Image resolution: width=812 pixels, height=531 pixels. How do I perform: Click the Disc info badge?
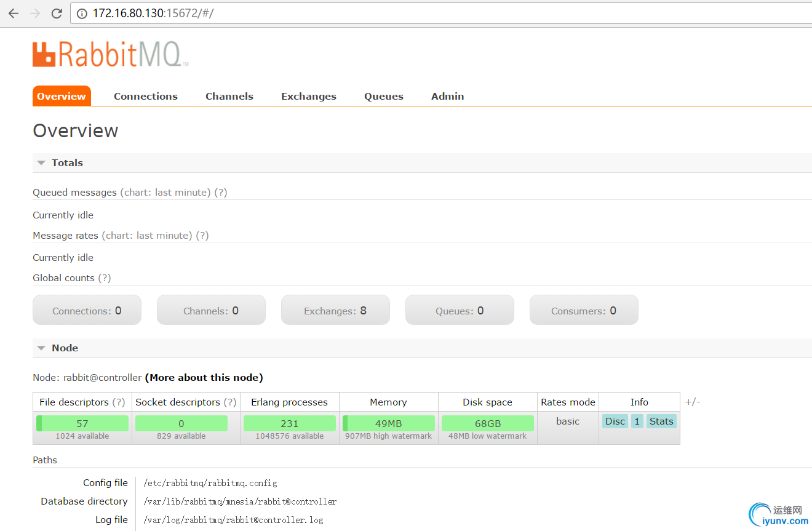(x=615, y=421)
